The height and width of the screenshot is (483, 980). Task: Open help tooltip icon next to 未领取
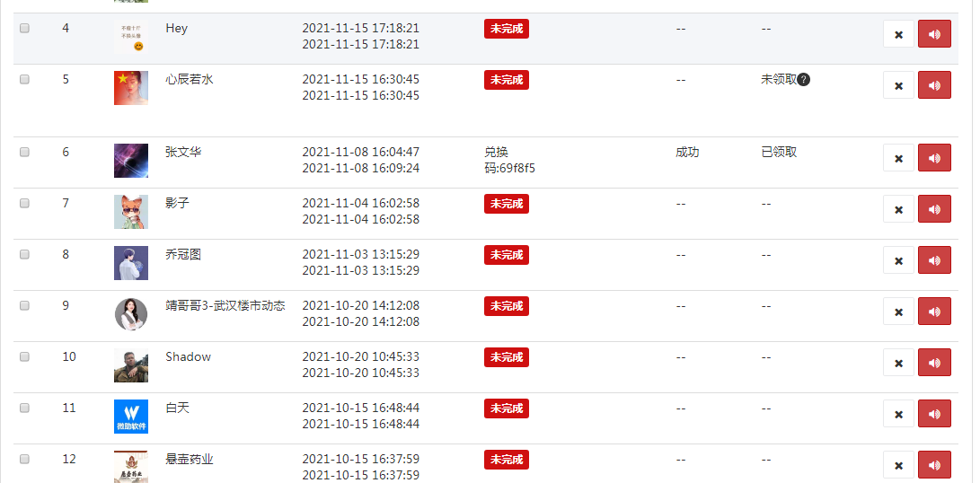tap(804, 80)
